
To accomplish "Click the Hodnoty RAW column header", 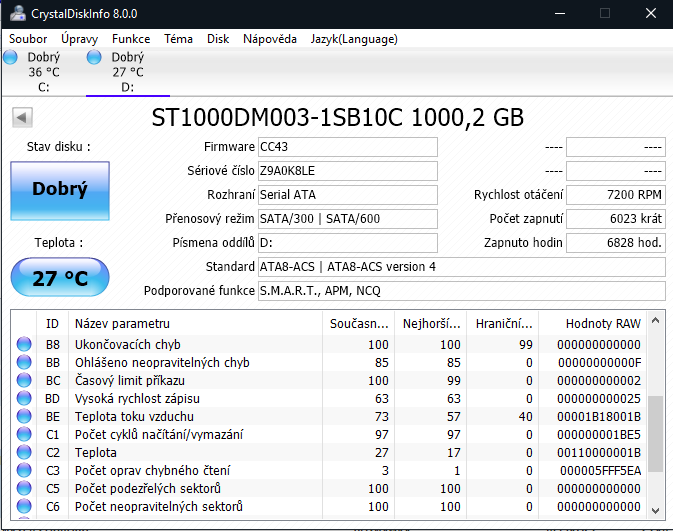I will tap(602, 323).
